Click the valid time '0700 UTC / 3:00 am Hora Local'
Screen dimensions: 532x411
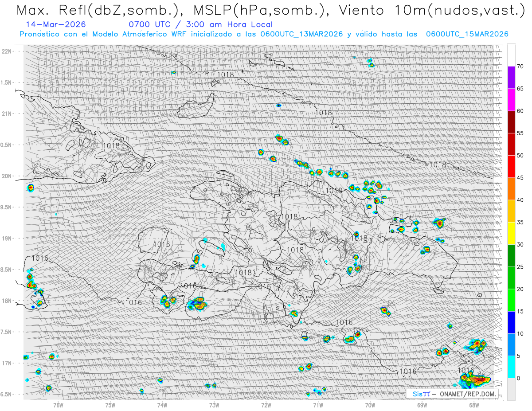[200, 24]
